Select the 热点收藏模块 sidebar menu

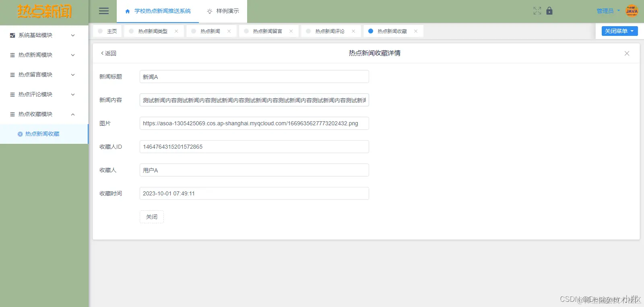click(44, 114)
